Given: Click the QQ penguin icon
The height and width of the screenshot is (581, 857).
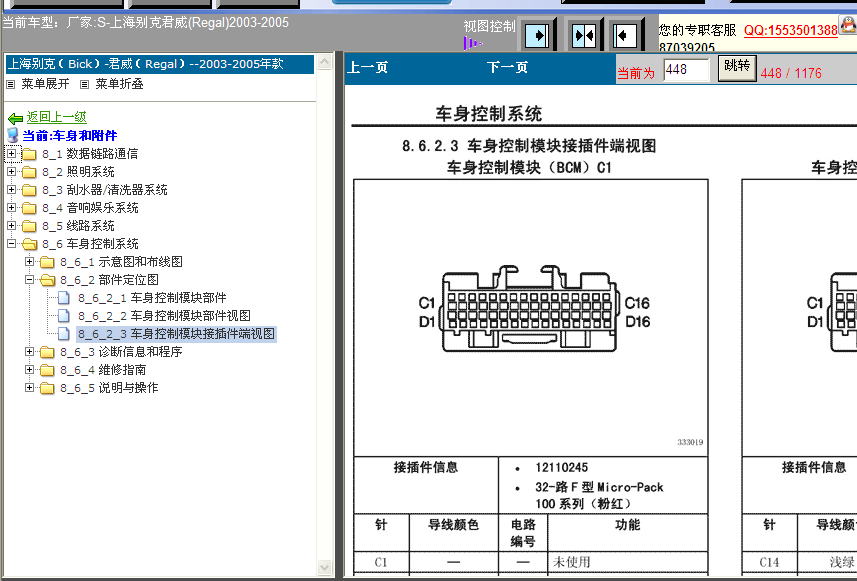Looking at the screenshot, I should click(848, 25).
